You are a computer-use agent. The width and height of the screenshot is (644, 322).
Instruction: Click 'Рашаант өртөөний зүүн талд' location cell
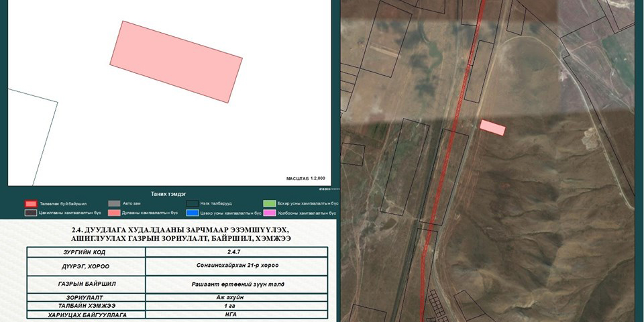point(236,284)
